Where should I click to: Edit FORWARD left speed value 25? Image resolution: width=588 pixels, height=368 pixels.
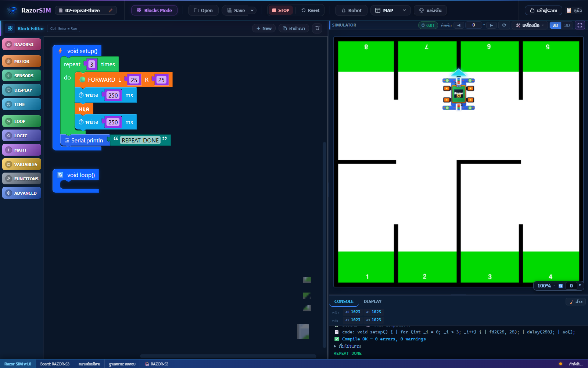click(x=134, y=80)
